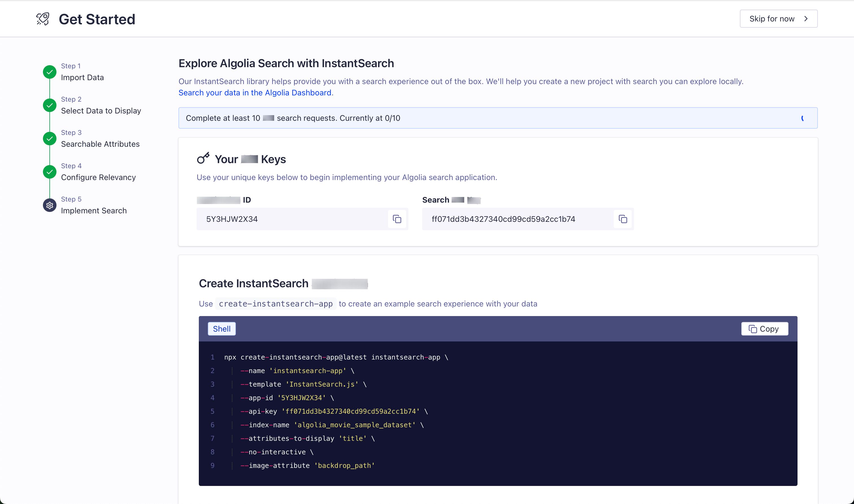Viewport: 854px width, 504px height.
Task: Click the rocket icon beside Get Started
Action: coord(43,19)
